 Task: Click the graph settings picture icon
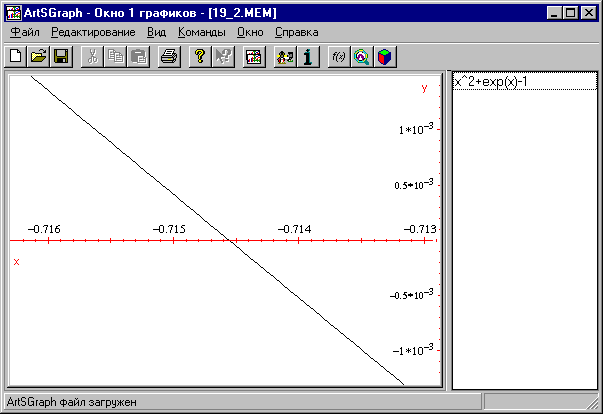tap(253, 57)
